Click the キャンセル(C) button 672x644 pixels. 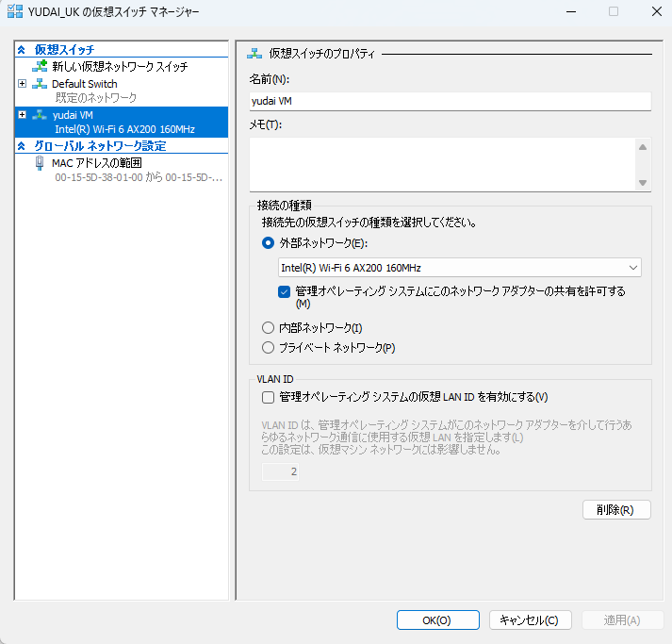pyautogui.click(x=530, y=620)
